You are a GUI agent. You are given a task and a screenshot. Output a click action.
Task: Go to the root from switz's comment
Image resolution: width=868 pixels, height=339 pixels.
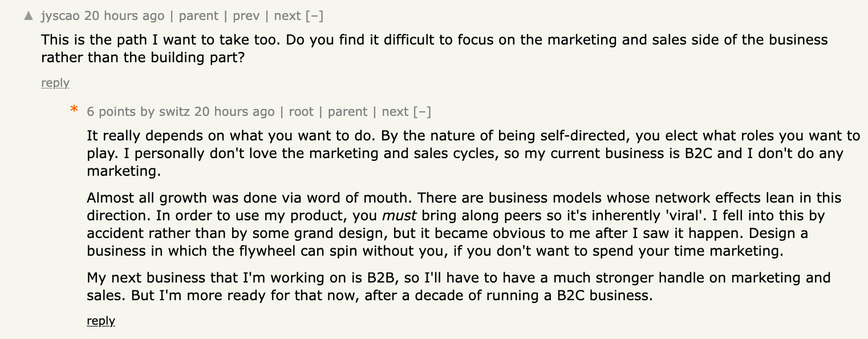(x=301, y=112)
